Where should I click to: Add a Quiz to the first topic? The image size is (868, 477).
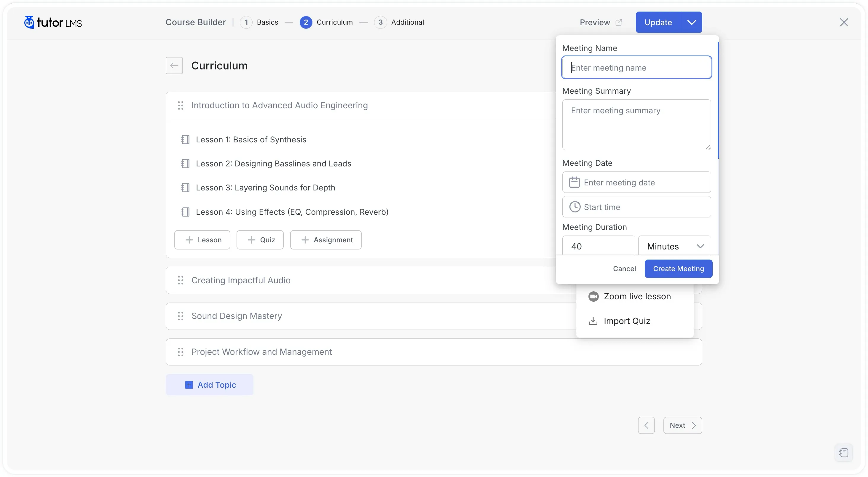260,240
